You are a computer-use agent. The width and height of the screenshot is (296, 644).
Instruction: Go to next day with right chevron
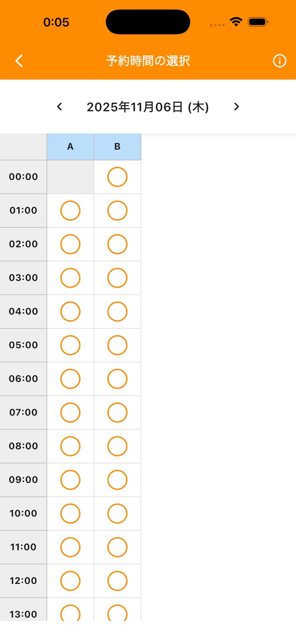(x=236, y=107)
